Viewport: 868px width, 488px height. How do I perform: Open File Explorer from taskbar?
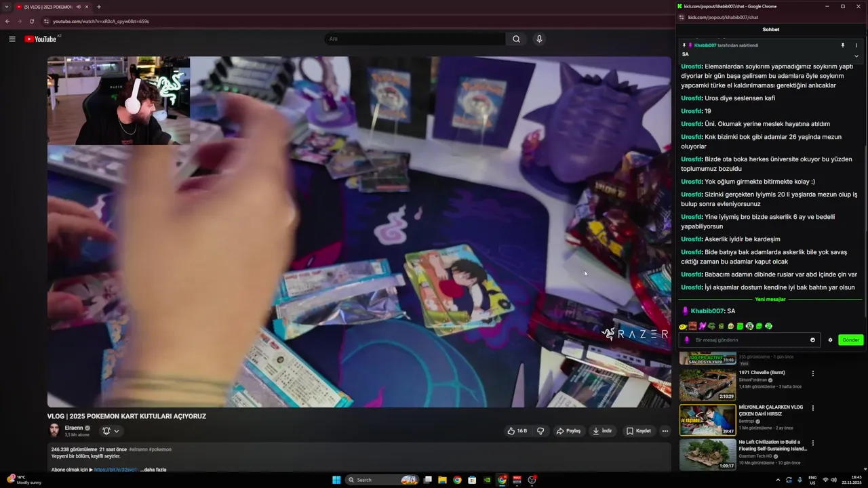point(442,480)
